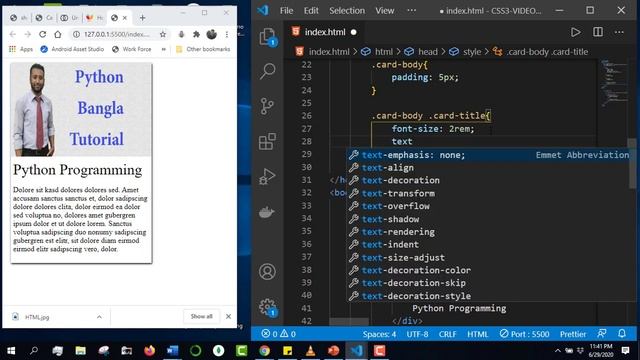This screenshot has height=360, width=640.
Task: Reload the page in Chrome
Action: point(42,34)
